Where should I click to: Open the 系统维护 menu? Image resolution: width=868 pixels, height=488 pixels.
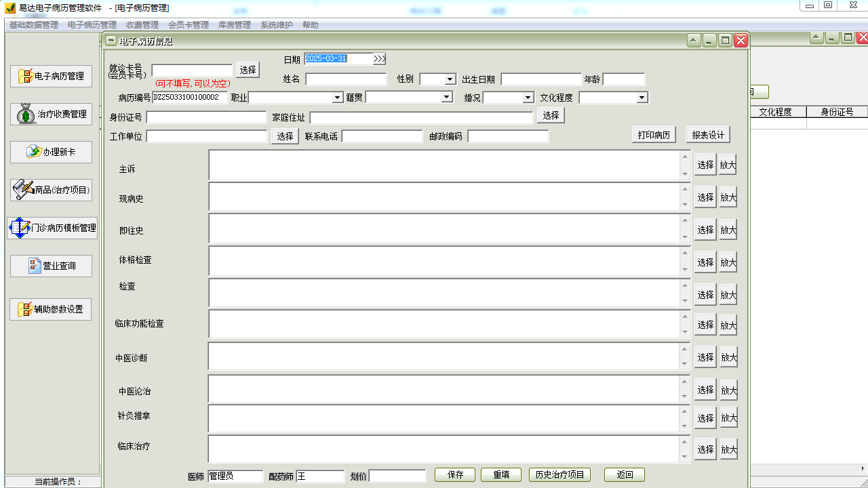coord(276,25)
